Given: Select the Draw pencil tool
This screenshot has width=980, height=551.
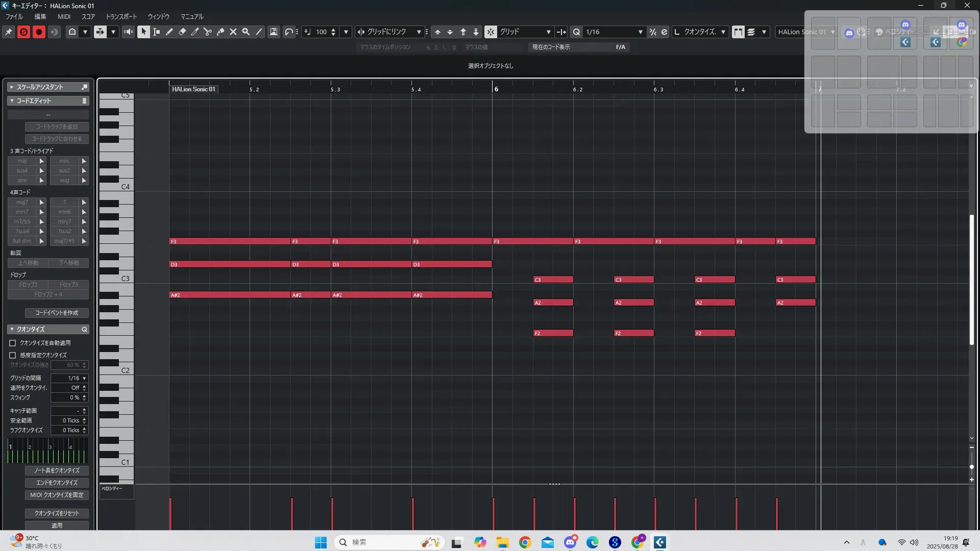Looking at the screenshot, I should [169, 32].
